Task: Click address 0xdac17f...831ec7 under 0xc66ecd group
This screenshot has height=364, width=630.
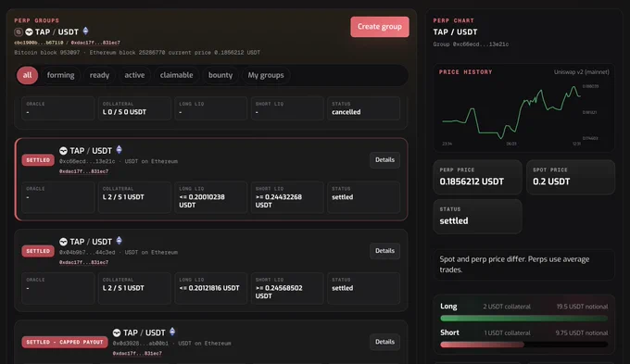Action: (x=83, y=171)
